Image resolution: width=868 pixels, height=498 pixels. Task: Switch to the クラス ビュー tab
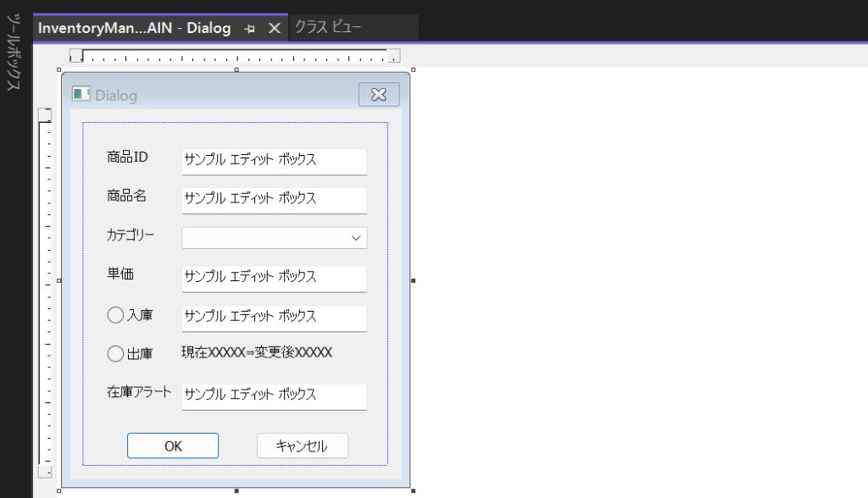[x=328, y=28]
